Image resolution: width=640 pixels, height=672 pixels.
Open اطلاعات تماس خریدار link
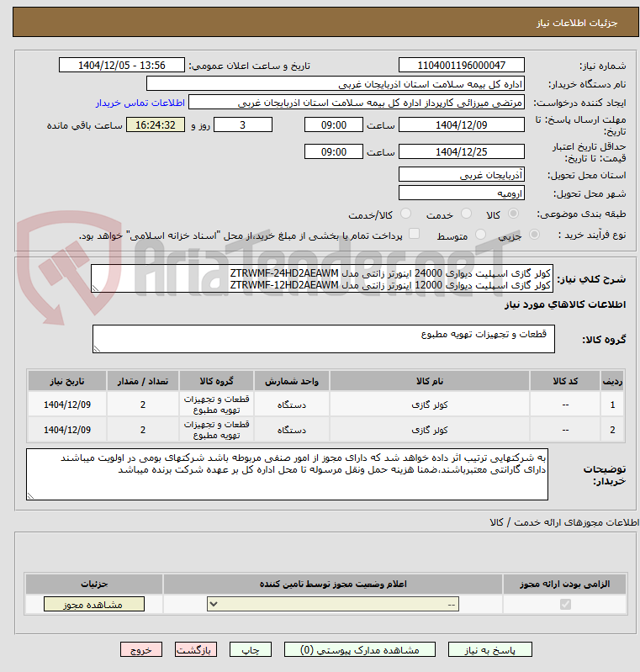pos(140,103)
